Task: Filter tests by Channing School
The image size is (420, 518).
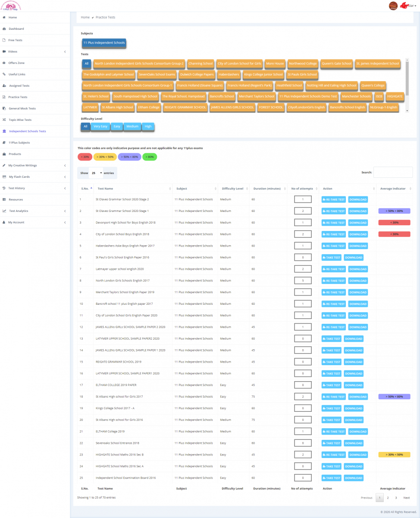Action: click(x=201, y=63)
